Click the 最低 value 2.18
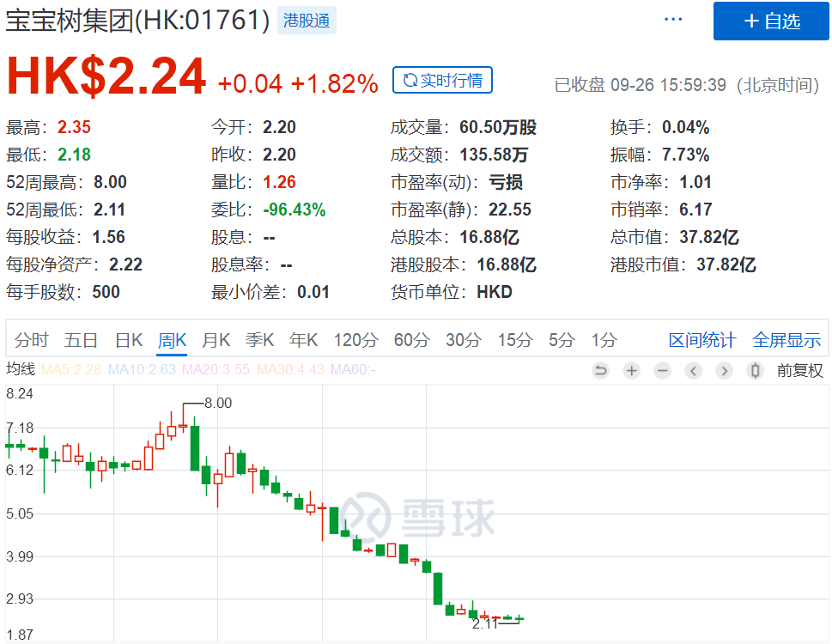 (x=74, y=155)
